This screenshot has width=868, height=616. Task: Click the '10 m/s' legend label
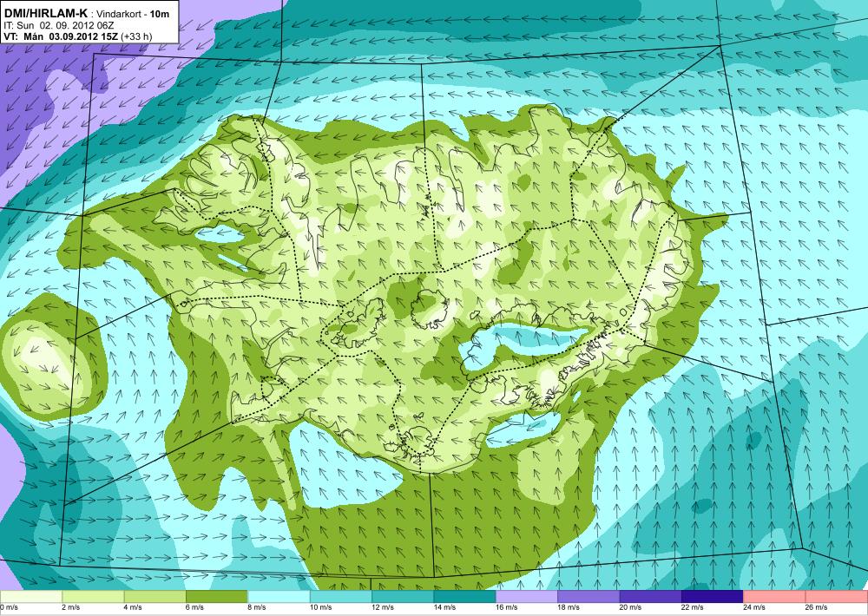tap(320, 607)
